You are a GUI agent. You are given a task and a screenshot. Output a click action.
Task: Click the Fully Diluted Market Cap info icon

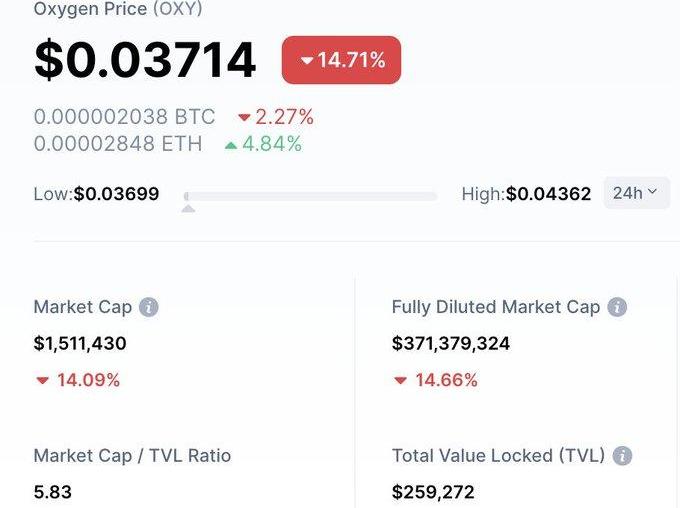click(617, 307)
